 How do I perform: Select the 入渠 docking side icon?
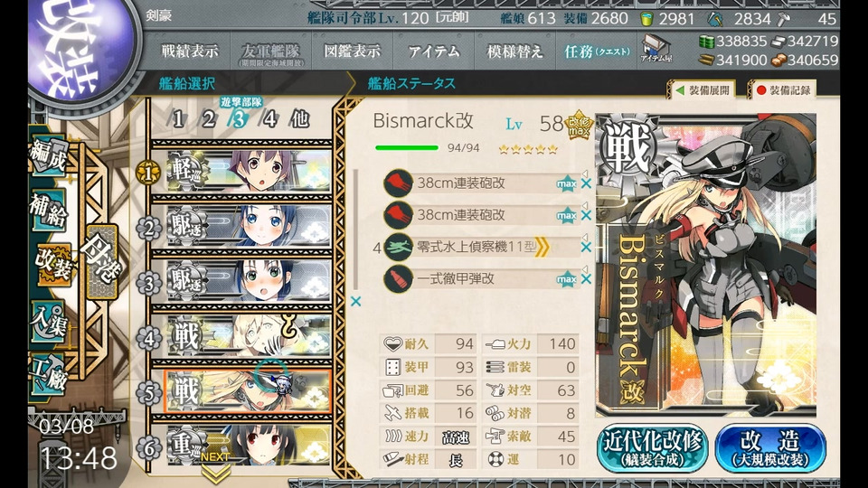[49, 323]
